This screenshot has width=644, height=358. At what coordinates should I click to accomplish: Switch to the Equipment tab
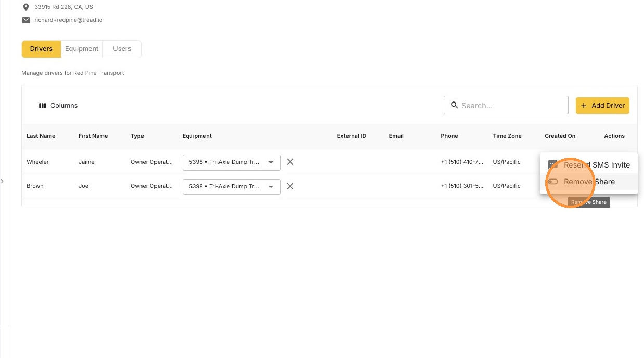click(x=82, y=49)
